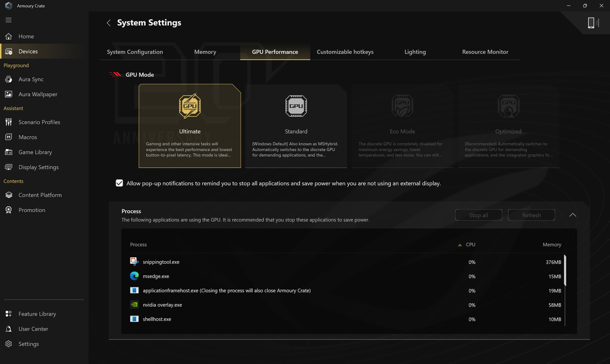Click the Game Library icon

(9, 152)
